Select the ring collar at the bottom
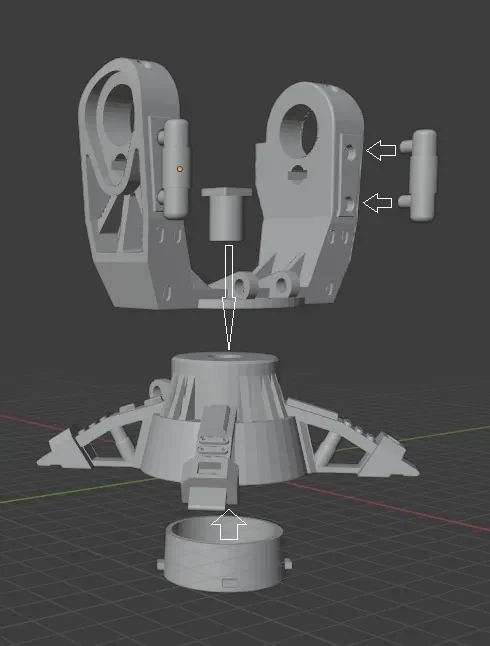490x646 pixels. 224,553
